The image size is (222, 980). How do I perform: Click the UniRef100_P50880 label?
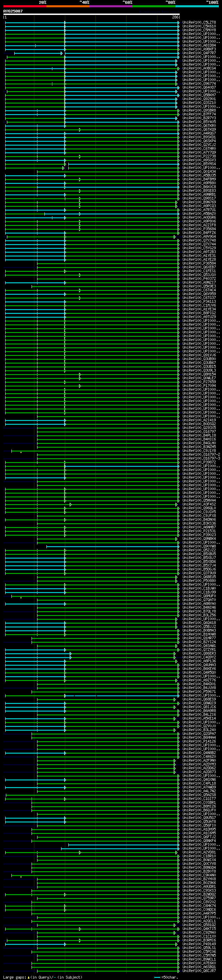pyautogui.click(x=199, y=581)
